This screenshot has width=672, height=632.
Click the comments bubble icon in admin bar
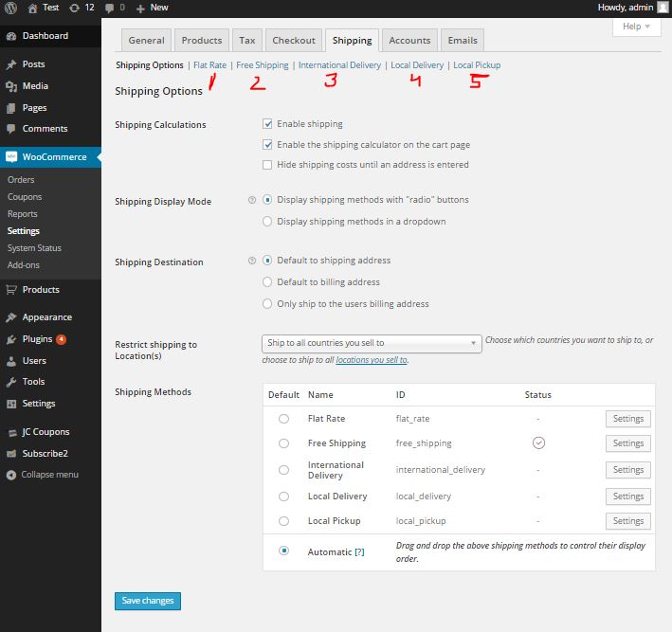click(110, 8)
